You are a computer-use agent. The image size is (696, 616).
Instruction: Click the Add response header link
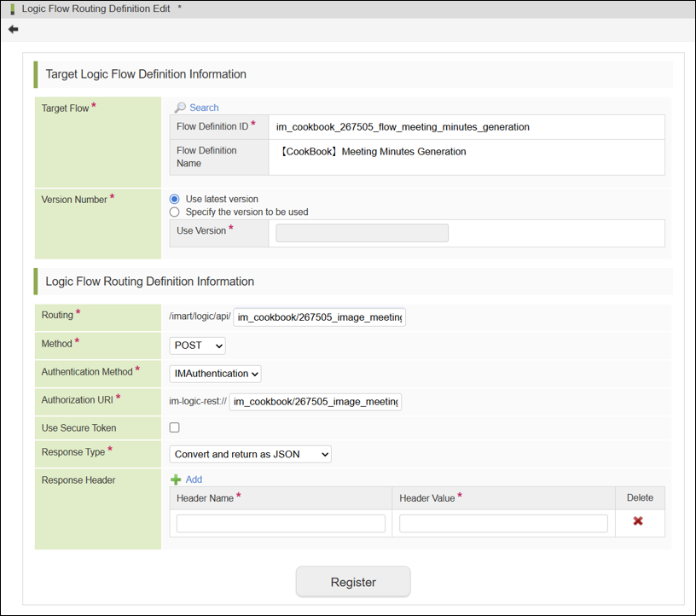194,479
